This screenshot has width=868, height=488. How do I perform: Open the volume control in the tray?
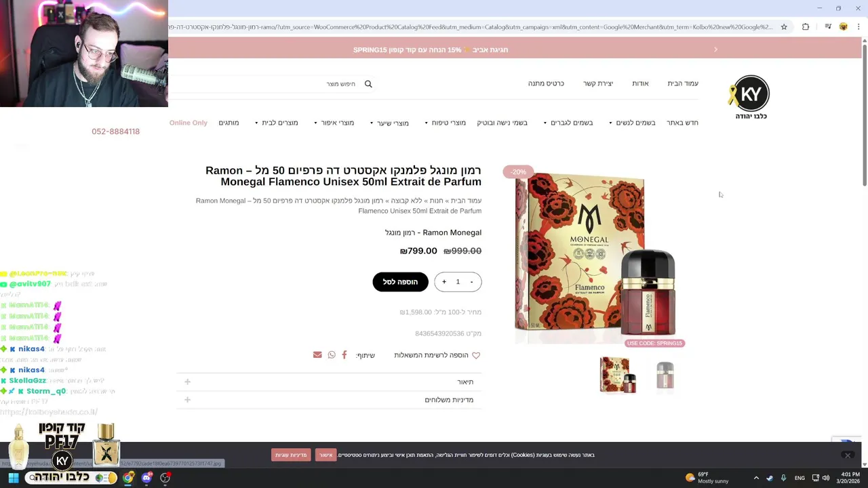pyautogui.click(x=826, y=478)
